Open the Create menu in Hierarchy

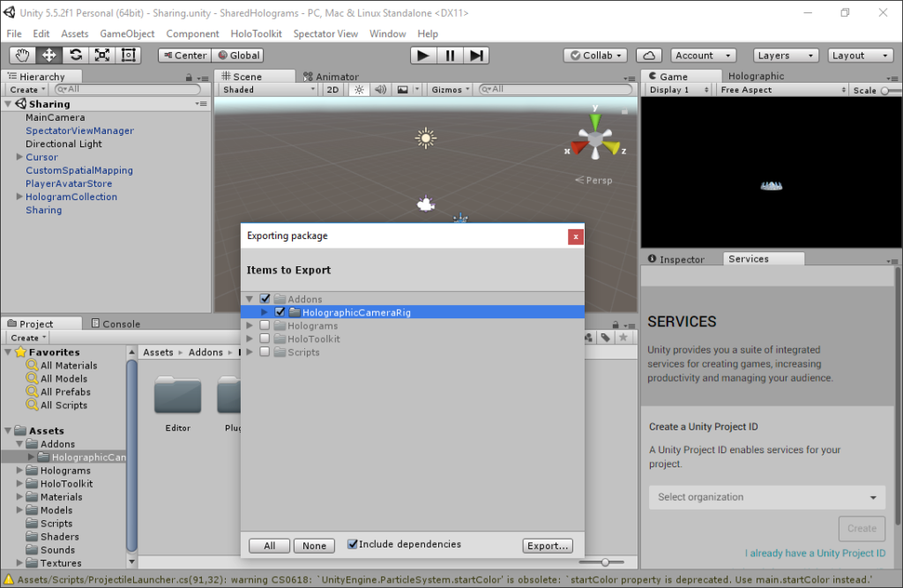click(27, 90)
